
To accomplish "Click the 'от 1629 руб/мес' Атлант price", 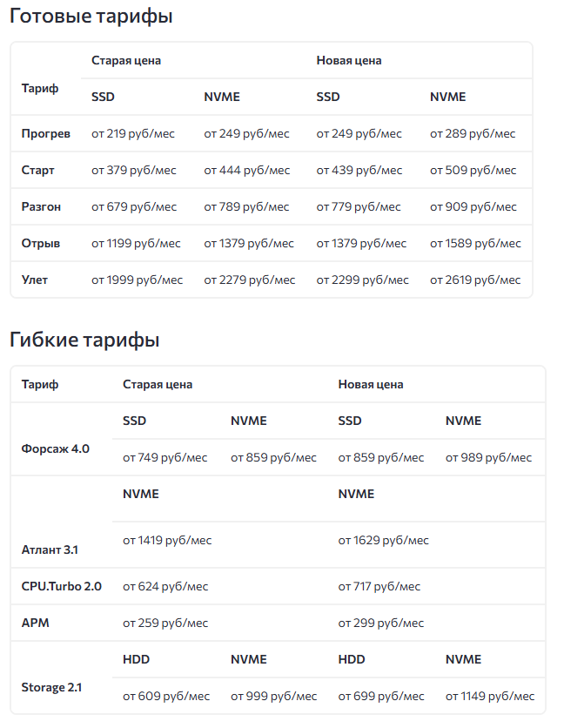I will coord(383,541).
